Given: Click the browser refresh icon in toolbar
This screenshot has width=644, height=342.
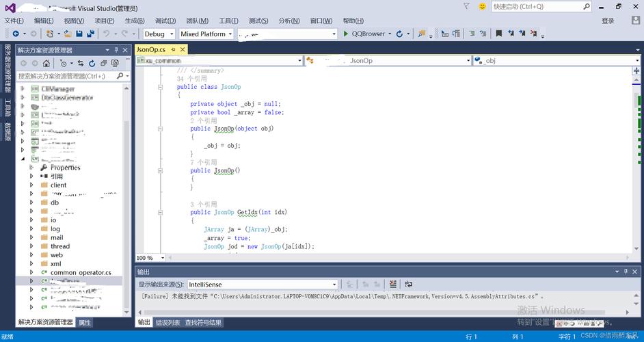Looking at the screenshot, I should pyautogui.click(x=399, y=34).
